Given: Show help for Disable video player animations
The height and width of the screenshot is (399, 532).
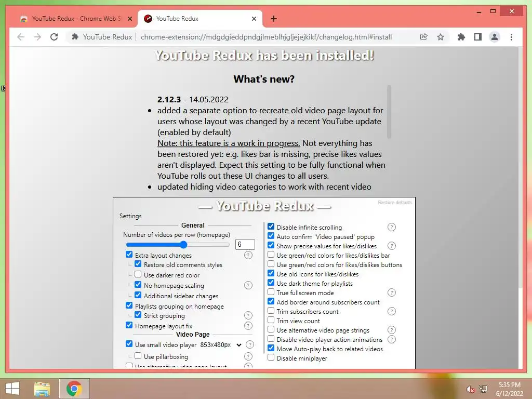Looking at the screenshot, I should 392,339.
